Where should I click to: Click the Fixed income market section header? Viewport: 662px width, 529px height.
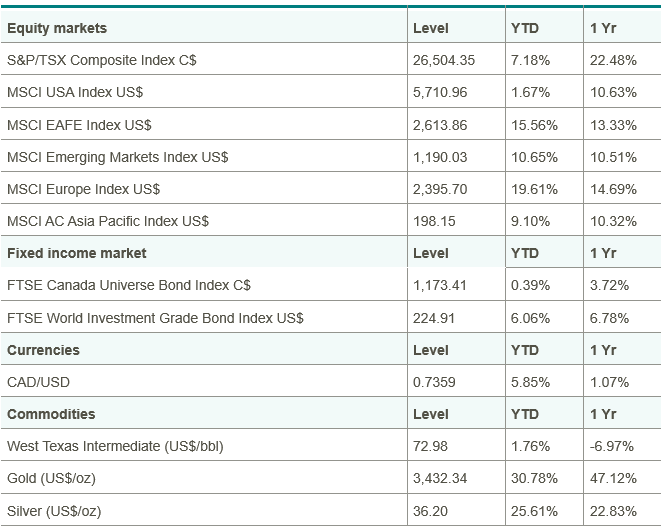[77, 253]
